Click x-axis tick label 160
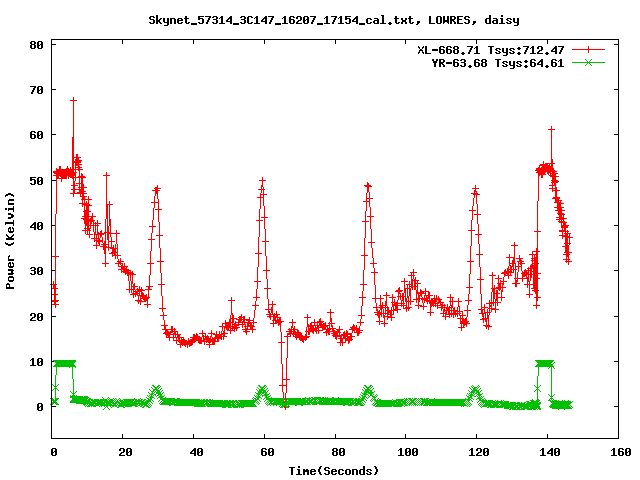Viewport: 640px width, 480px height. 620,452
